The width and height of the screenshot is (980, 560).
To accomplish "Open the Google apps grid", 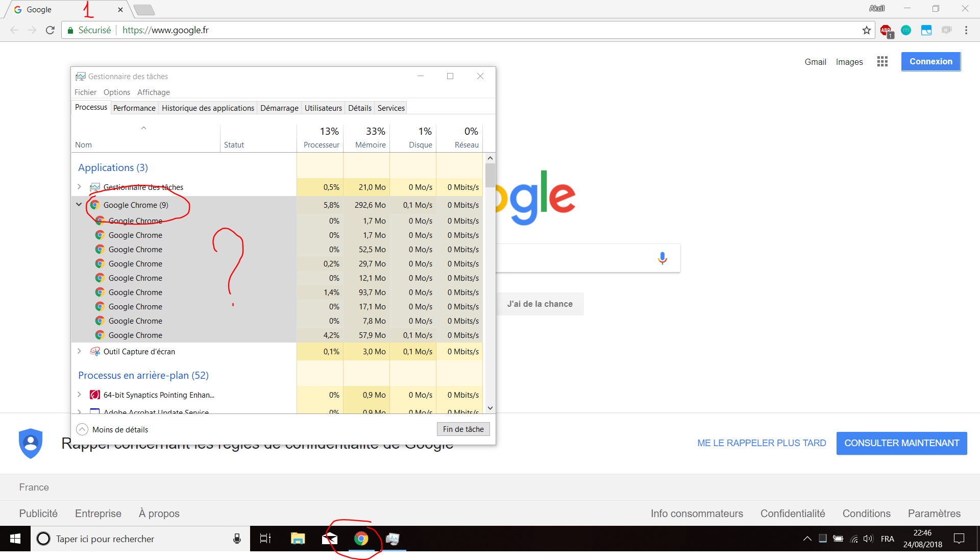I will click(x=883, y=62).
